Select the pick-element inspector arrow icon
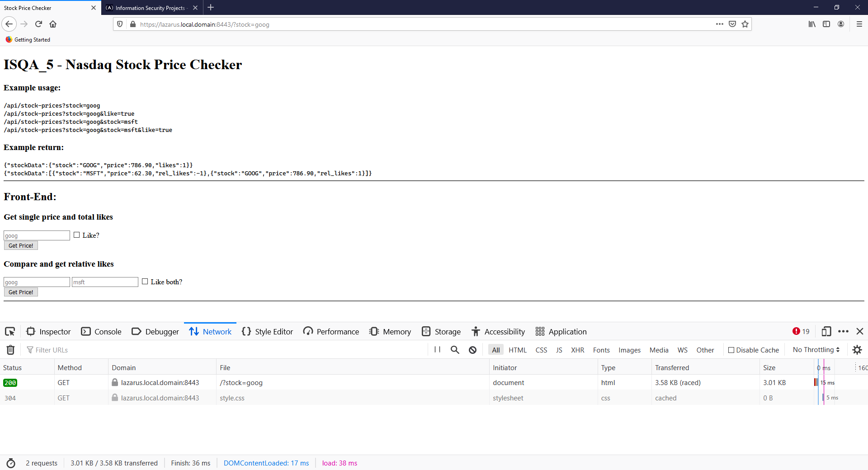The height and width of the screenshot is (470, 868). pos(10,331)
